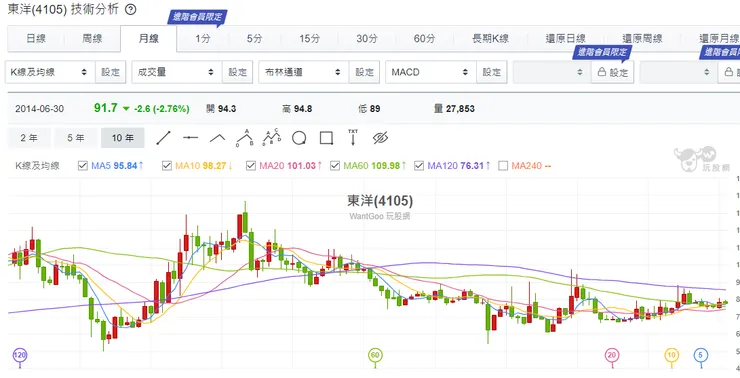Open the MACD indicator dropdown
The image size is (740, 378).
tap(431, 72)
